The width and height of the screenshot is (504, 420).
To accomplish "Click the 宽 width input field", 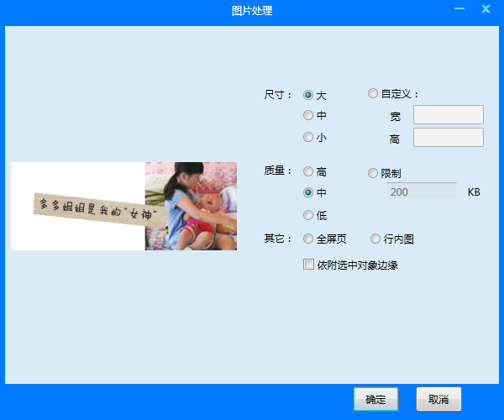I will (x=448, y=114).
